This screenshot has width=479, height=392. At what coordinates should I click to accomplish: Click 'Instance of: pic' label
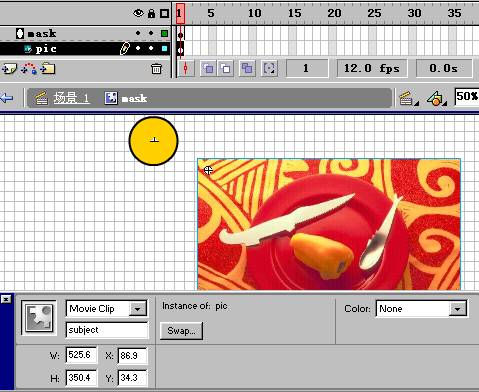pos(195,306)
